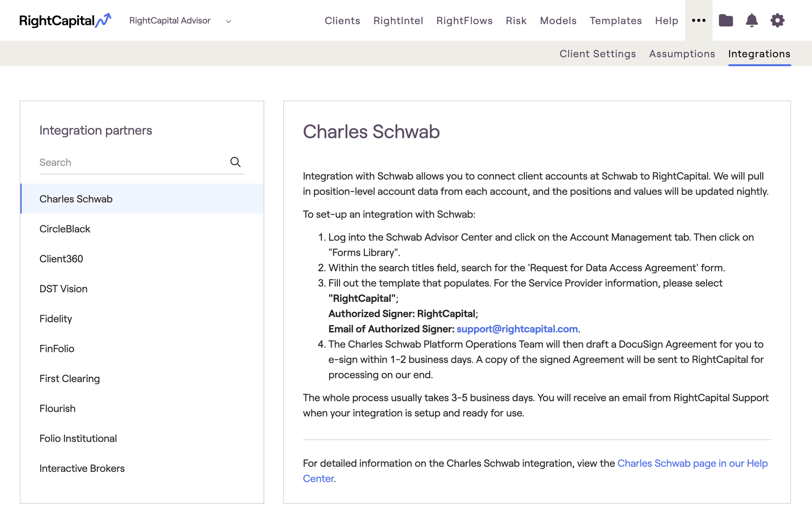Screen dimensions: 812x524
Task: Open the FinFolio integration
Action: pyautogui.click(x=142, y=349)
